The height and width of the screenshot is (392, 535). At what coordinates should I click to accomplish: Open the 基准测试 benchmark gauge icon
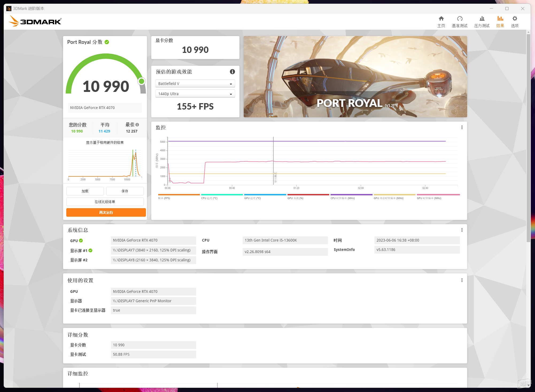(460, 22)
